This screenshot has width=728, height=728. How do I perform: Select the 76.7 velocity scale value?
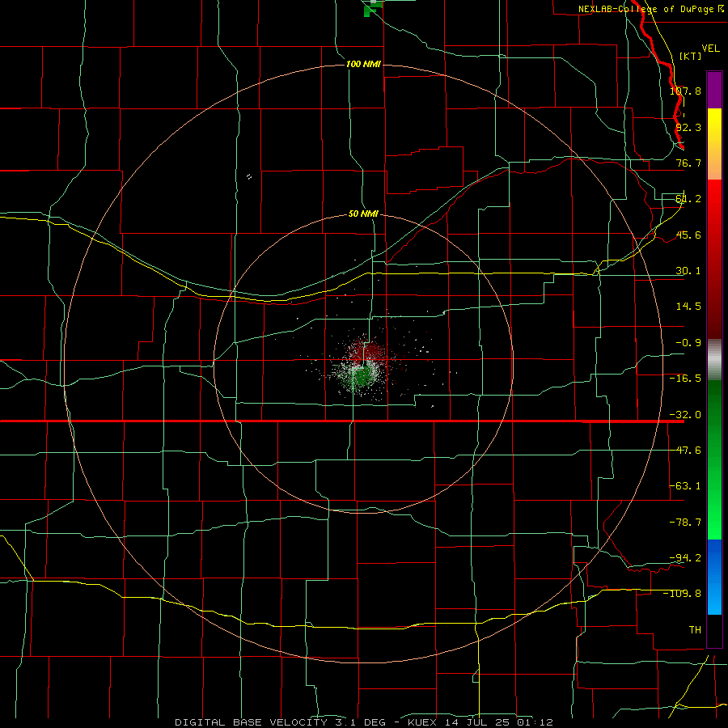(x=688, y=163)
